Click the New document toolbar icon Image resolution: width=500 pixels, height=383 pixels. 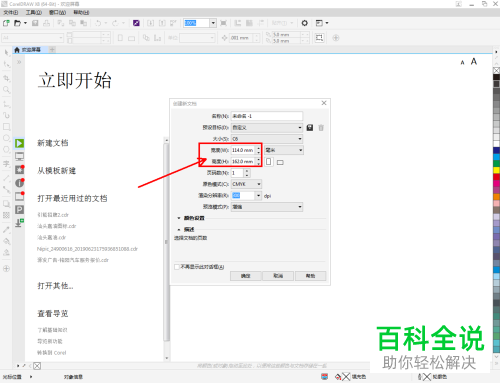(6, 23)
